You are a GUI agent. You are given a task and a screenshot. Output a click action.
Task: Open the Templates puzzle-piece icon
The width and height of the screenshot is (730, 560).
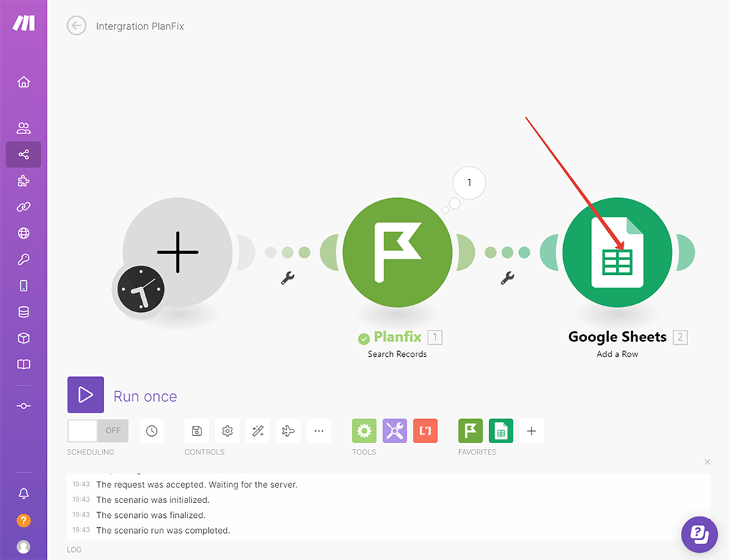(24, 180)
